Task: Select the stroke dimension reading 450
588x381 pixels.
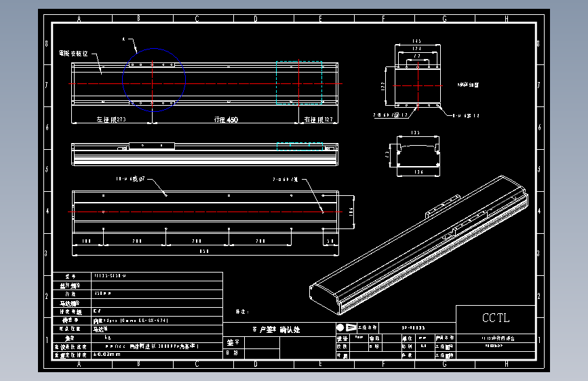Action: (x=226, y=119)
